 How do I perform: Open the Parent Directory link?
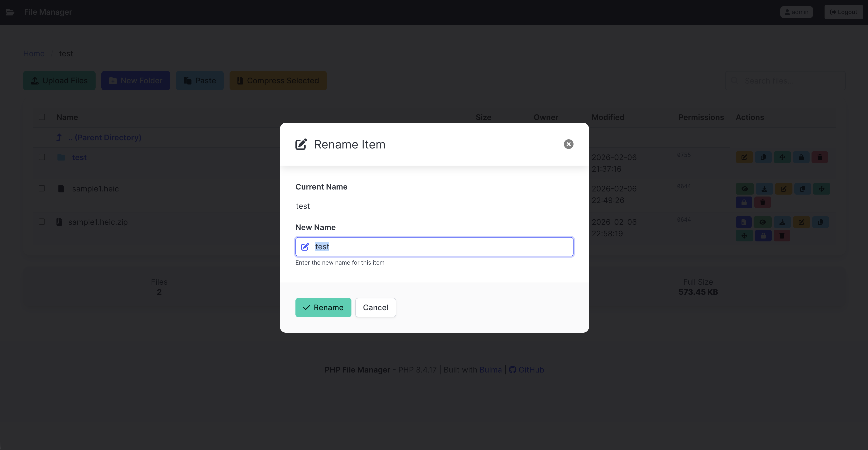108,138
